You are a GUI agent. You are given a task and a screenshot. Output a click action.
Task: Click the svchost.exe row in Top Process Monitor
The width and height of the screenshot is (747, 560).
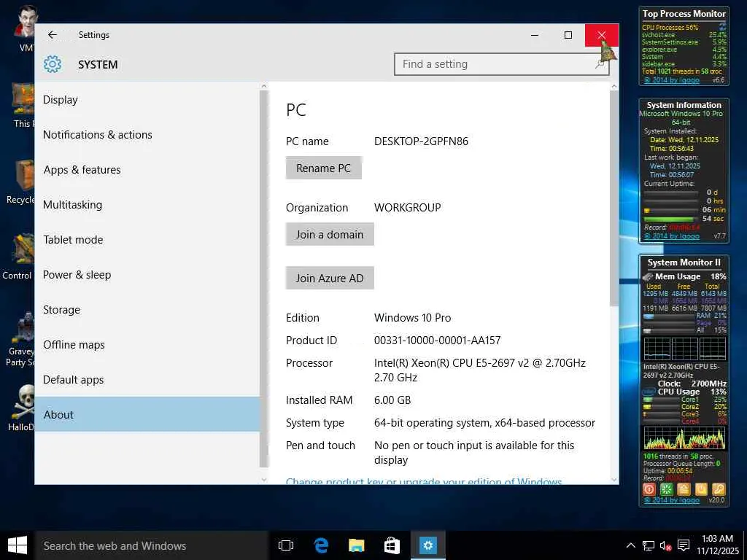point(684,35)
